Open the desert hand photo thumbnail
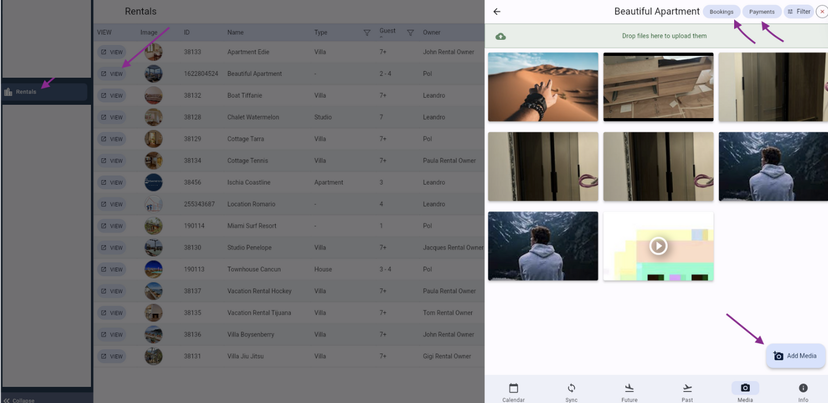828x403 pixels. click(x=543, y=87)
